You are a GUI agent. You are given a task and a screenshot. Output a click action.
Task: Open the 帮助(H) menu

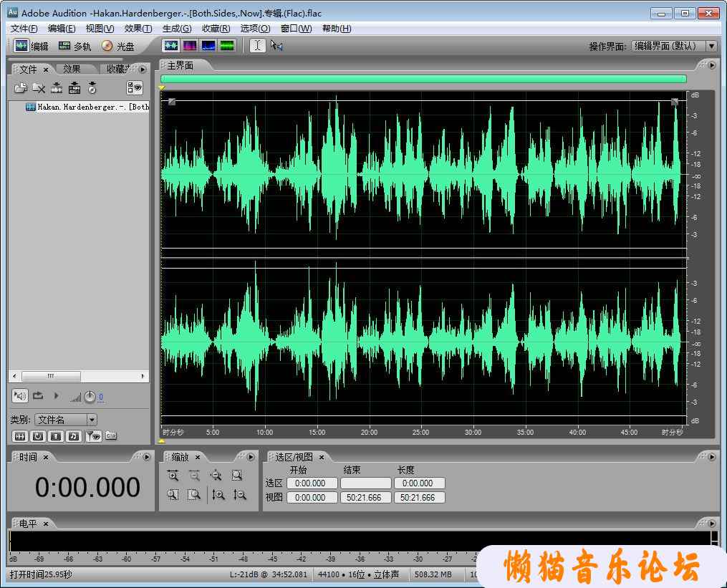(337, 29)
